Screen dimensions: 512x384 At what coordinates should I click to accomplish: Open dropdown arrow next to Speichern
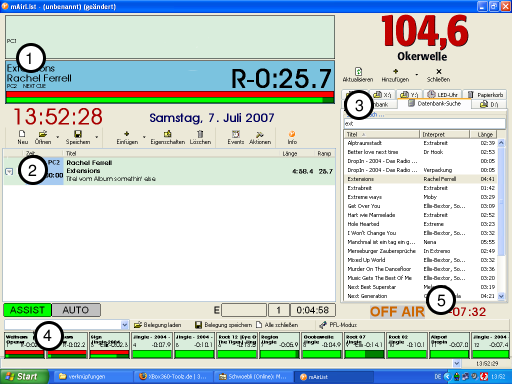click(97, 137)
